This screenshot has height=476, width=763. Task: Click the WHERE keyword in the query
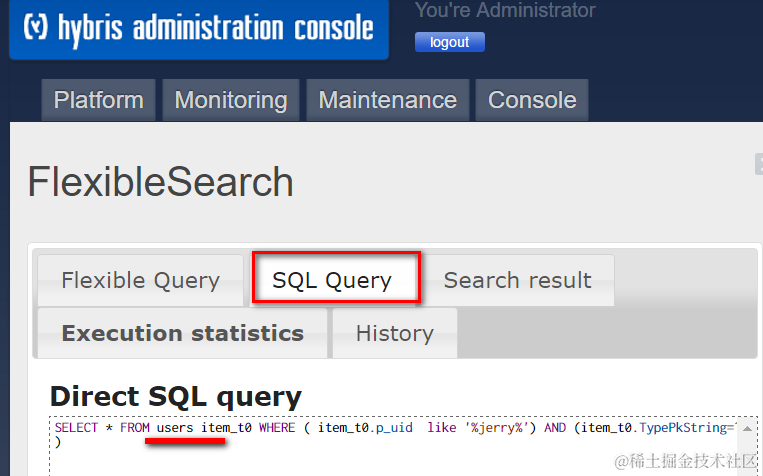pyautogui.click(x=277, y=428)
